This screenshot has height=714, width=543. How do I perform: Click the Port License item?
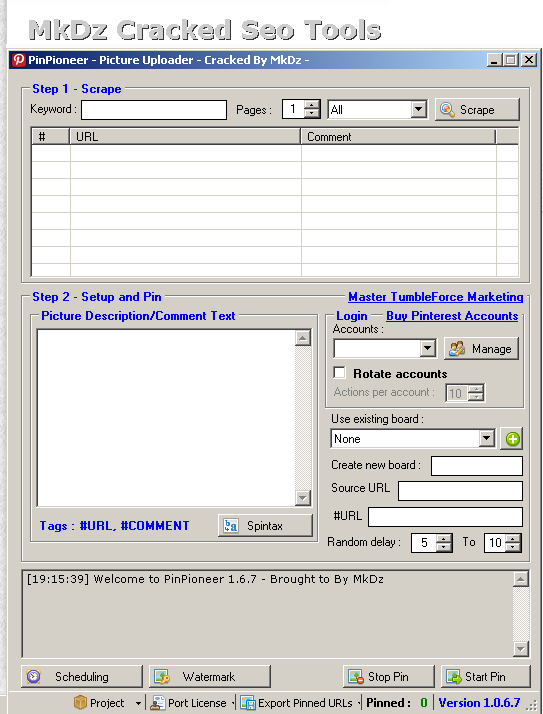(190, 703)
